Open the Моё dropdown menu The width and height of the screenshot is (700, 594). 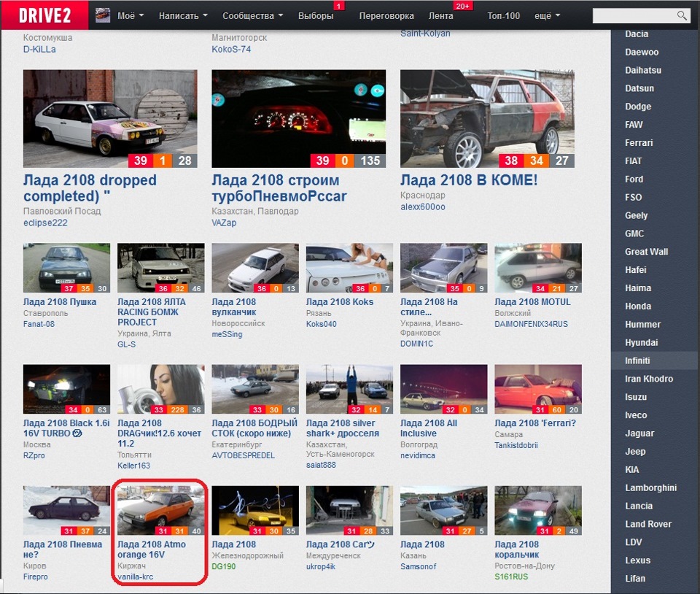131,15
